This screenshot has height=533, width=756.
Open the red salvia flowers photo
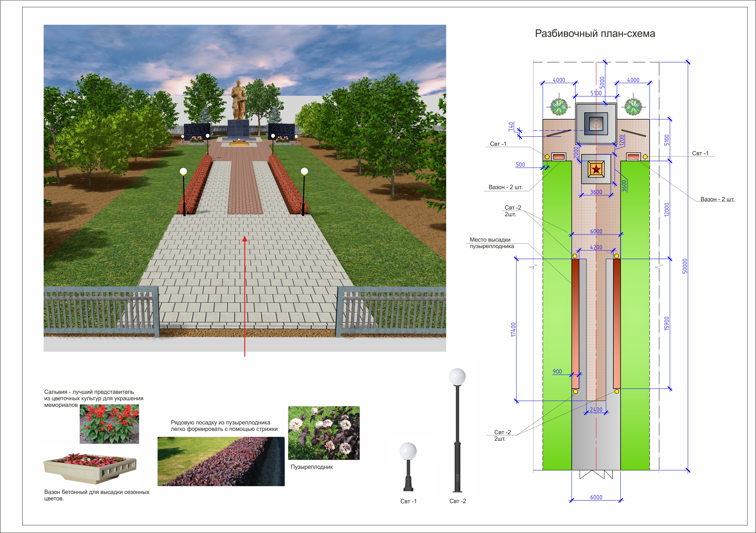point(109,424)
